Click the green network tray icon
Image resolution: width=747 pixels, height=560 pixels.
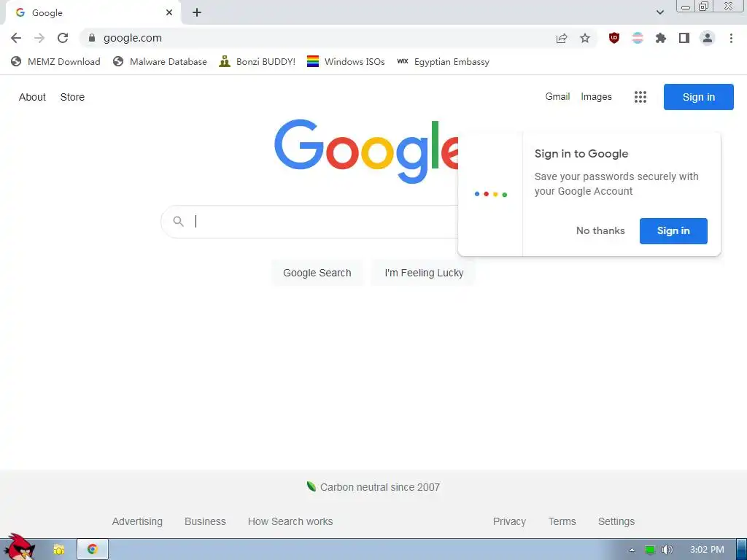(650, 550)
